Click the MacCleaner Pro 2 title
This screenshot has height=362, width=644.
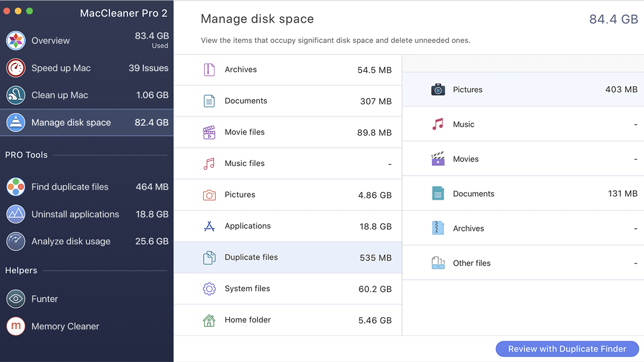pyautogui.click(x=124, y=13)
